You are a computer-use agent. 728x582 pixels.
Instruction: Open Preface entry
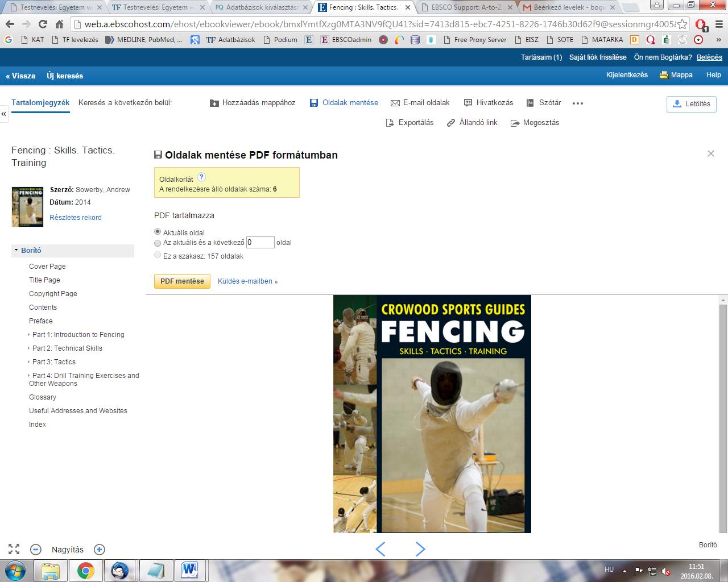pos(40,321)
